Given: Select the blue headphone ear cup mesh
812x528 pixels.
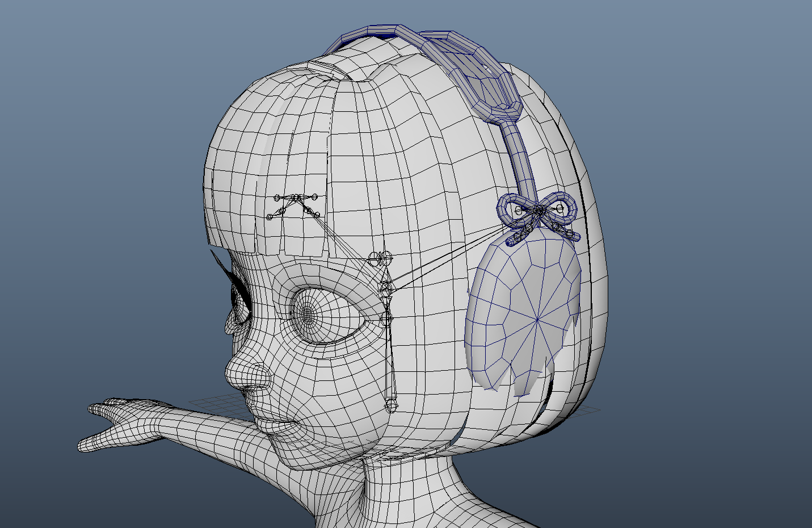Looking at the screenshot, I should 522,312.
